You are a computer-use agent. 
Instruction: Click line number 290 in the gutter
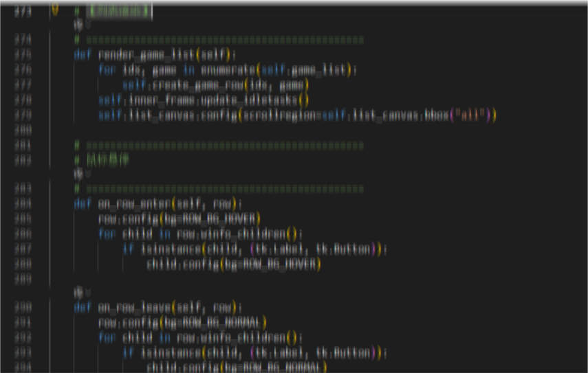[x=23, y=307]
